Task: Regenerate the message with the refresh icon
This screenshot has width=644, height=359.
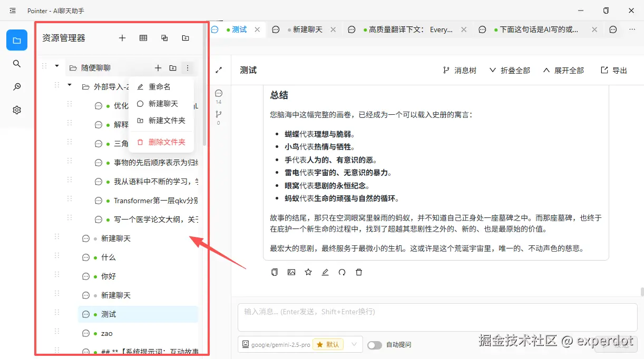Action: [342, 272]
